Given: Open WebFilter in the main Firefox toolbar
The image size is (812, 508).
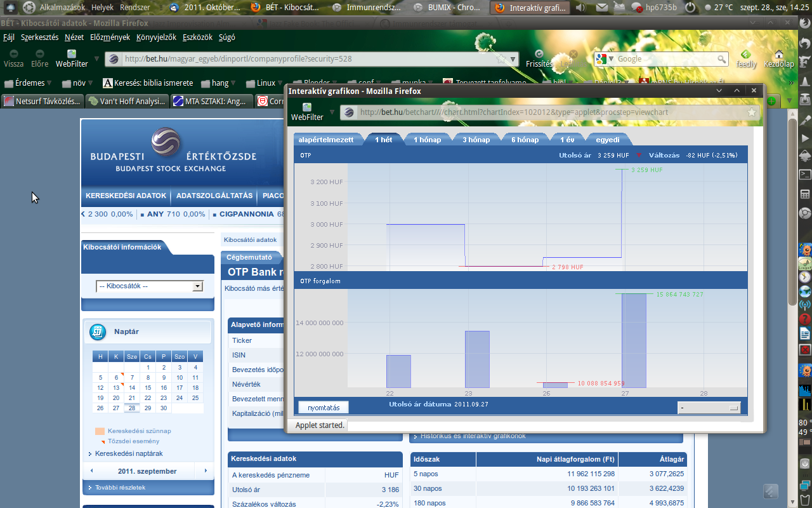Looking at the screenshot, I should pos(72,58).
